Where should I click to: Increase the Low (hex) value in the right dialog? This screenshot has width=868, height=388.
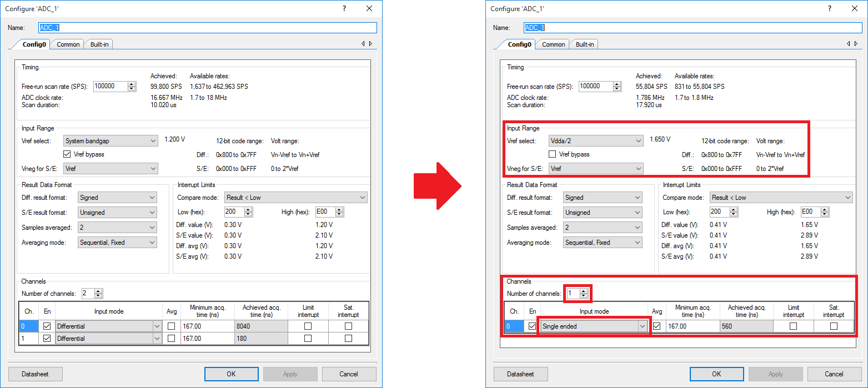coord(734,210)
